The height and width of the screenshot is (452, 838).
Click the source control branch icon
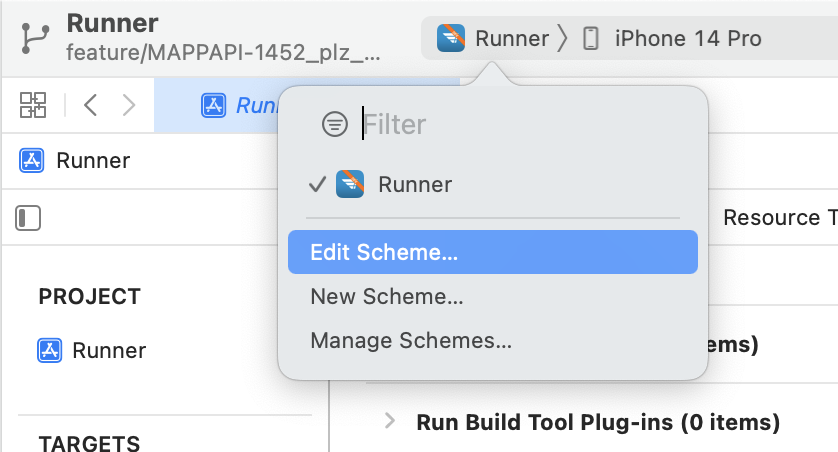(35, 39)
